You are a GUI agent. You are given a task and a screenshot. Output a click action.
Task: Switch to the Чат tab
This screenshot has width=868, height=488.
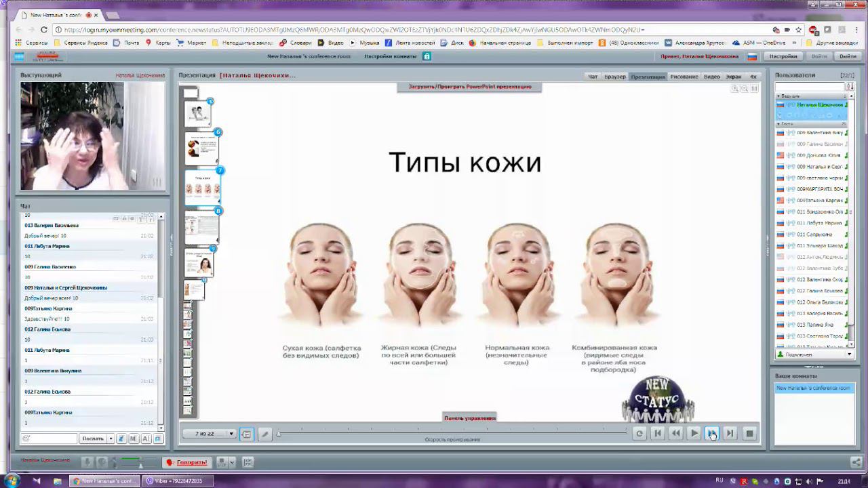pyautogui.click(x=593, y=77)
